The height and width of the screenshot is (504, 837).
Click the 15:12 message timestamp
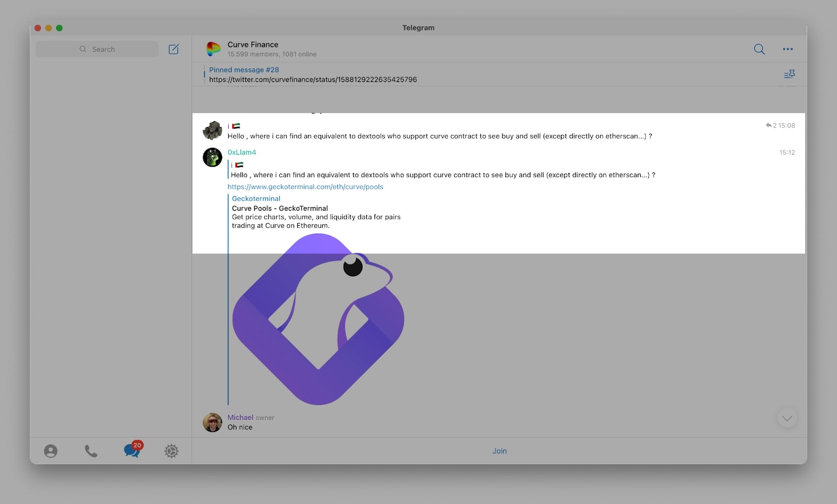coord(787,153)
